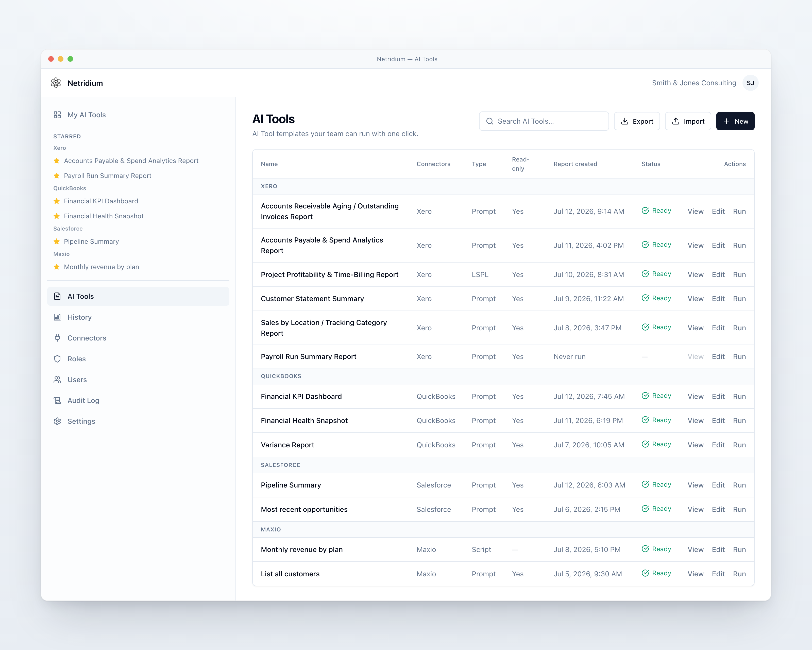Screen dimensions: 812x650
Task: Click 'Never run' in Payroll Run Summary row
Action: [x=569, y=356]
